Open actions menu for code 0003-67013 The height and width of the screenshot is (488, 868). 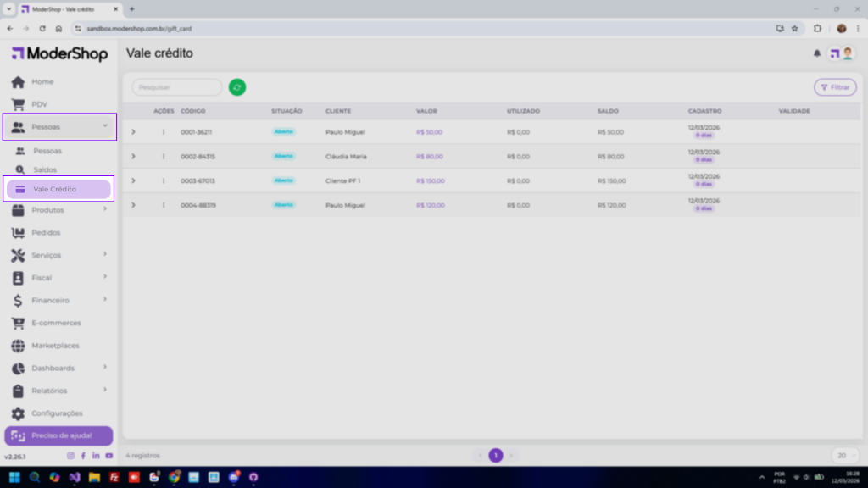pos(164,180)
